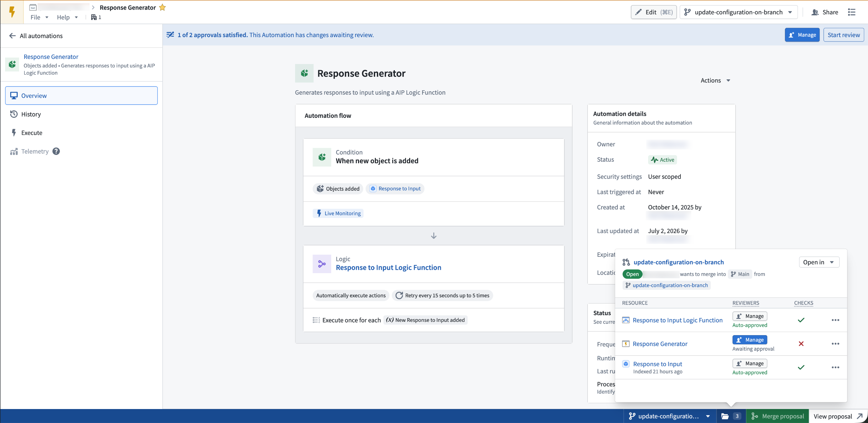Click the Active status badge
868x423 pixels.
pos(662,160)
